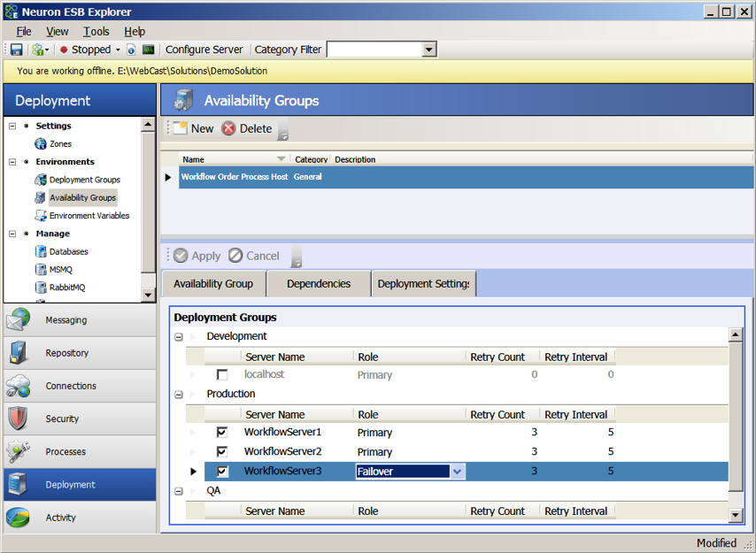Open the Stopped status dropdown arrow
756x553 pixels.
point(118,50)
